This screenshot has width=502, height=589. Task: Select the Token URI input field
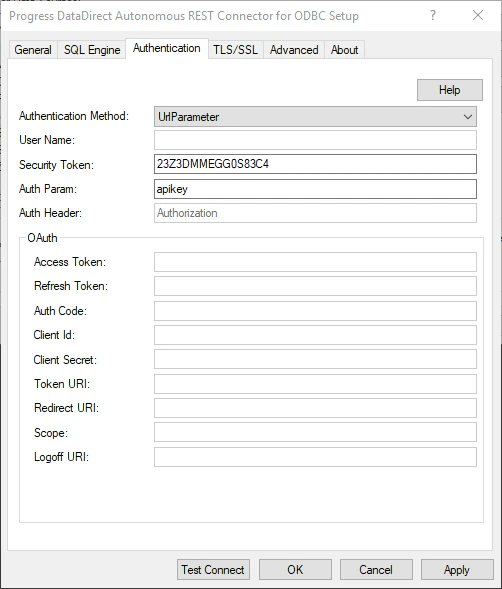point(315,384)
